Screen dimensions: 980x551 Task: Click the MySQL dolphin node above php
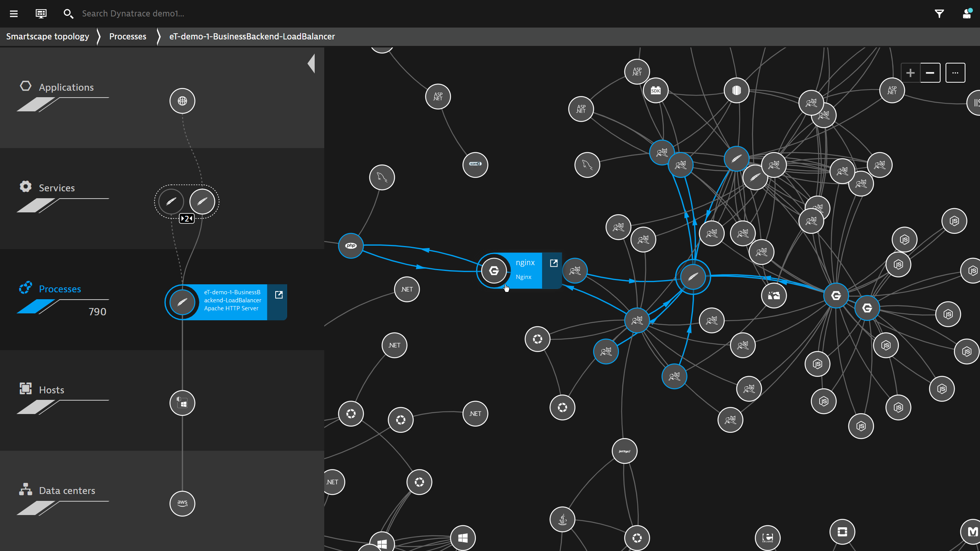click(x=382, y=177)
